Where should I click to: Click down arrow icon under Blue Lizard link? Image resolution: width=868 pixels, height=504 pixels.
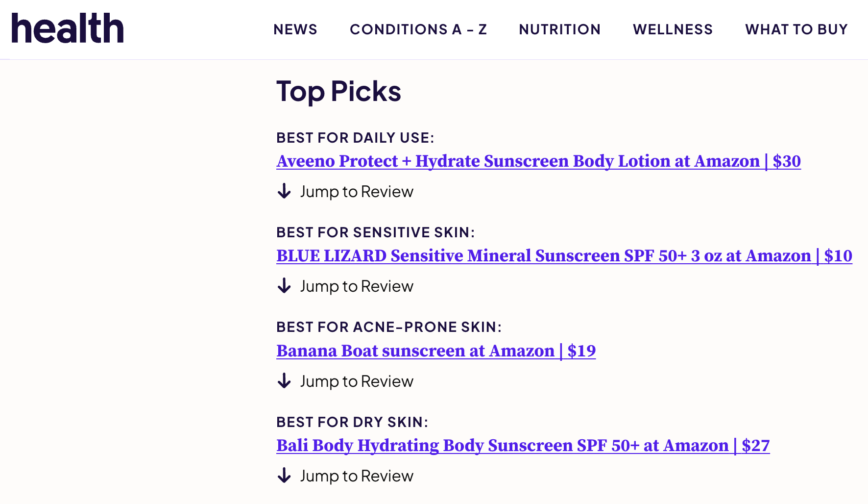pos(284,286)
